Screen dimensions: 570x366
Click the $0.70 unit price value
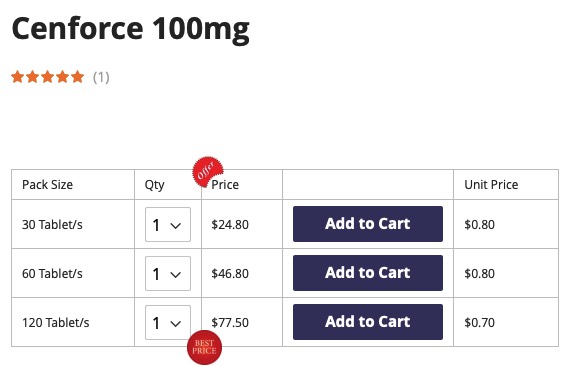479,322
